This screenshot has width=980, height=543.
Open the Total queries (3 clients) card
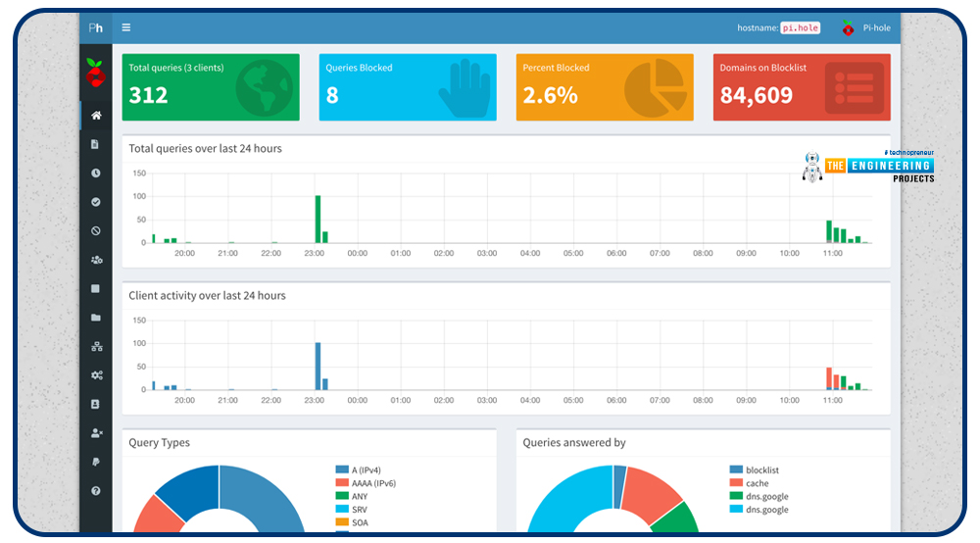tap(211, 87)
